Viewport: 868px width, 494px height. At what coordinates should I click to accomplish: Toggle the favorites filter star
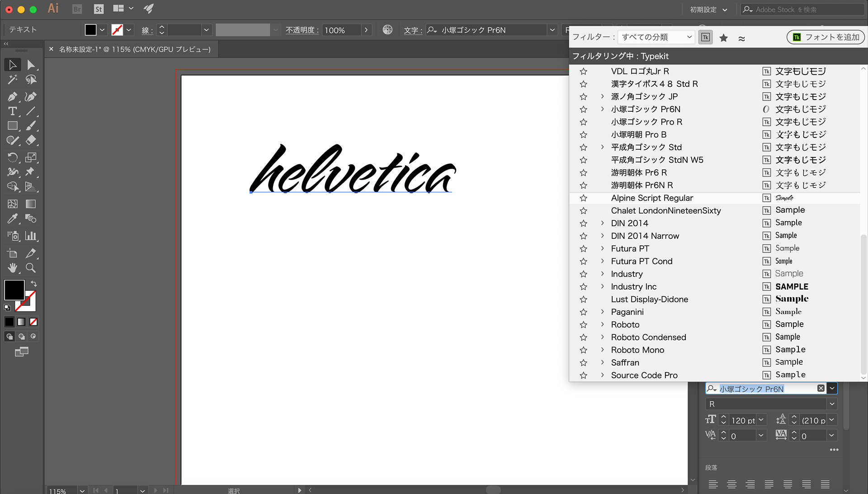(724, 38)
